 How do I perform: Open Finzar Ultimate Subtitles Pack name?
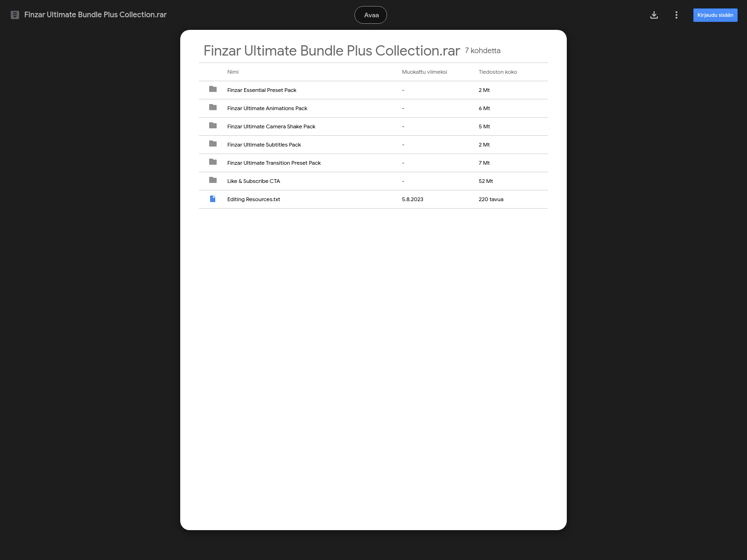coord(264,145)
